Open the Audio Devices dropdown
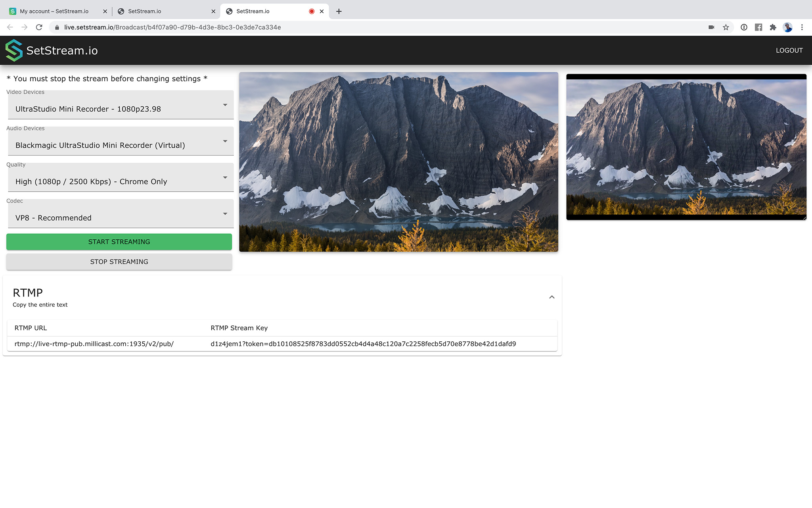The width and height of the screenshot is (812, 508). click(121, 141)
